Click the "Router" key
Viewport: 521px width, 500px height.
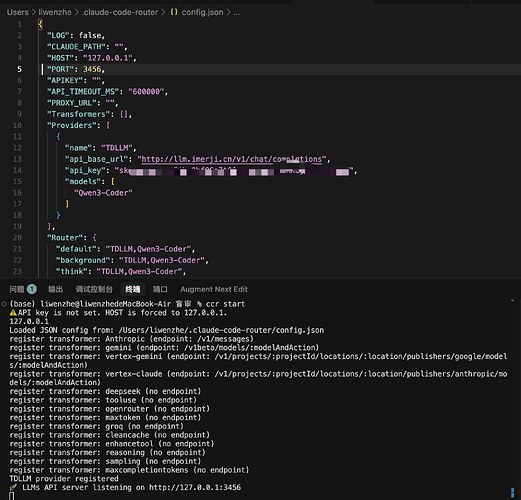(x=67, y=238)
